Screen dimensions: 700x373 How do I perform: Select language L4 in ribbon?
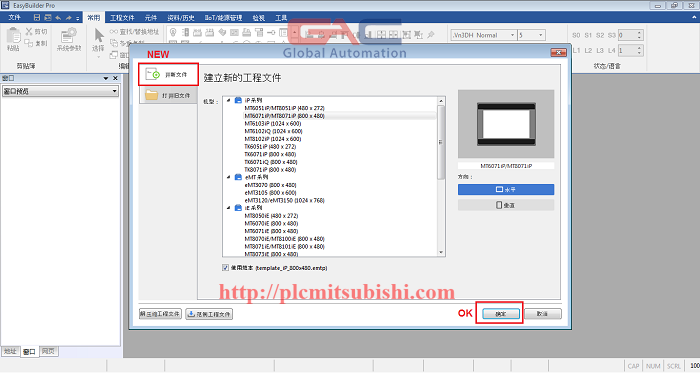tap(612, 50)
